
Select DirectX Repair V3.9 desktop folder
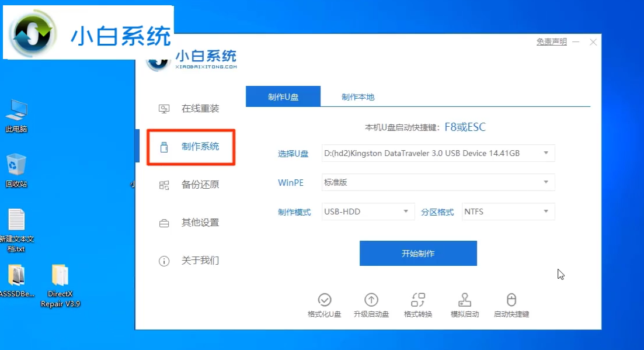coord(60,286)
